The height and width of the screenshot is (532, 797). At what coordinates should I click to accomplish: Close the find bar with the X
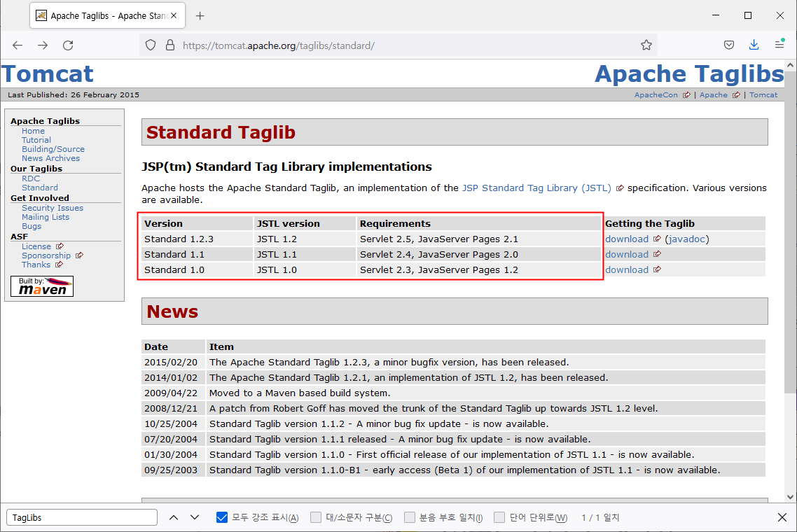click(782, 517)
